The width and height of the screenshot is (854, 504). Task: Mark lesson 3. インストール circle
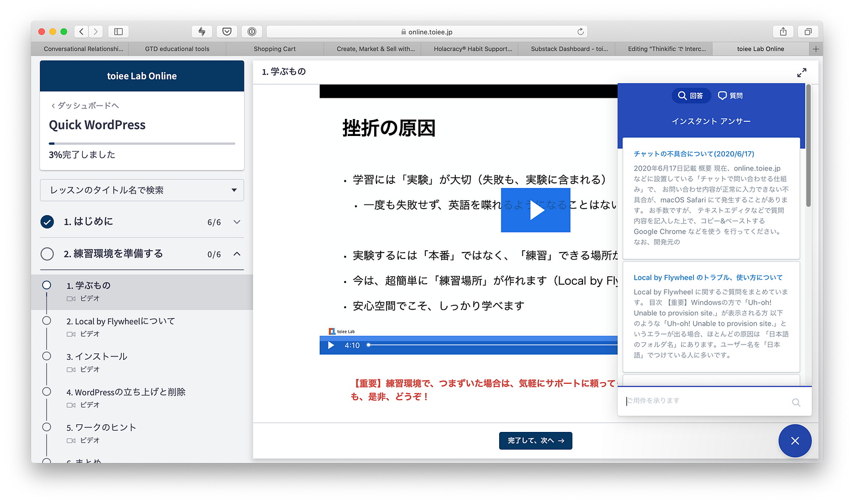point(46,356)
